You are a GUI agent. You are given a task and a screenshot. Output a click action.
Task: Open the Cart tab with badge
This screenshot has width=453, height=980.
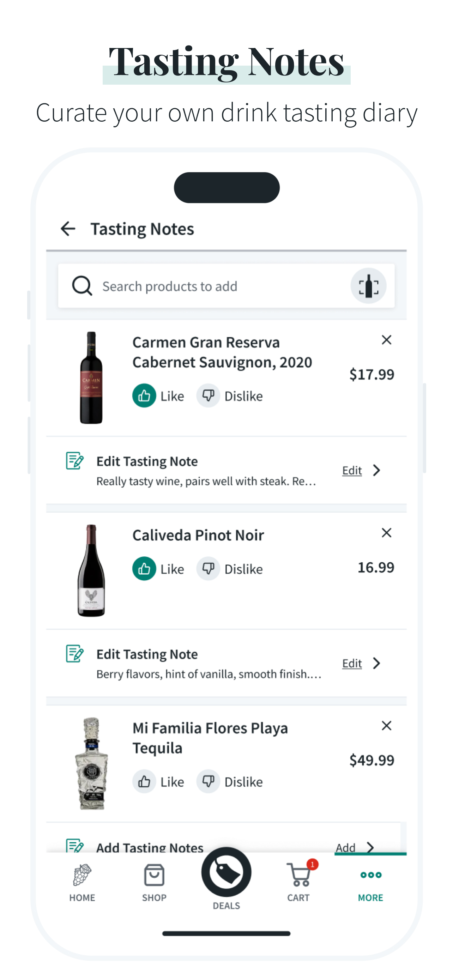click(x=298, y=881)
